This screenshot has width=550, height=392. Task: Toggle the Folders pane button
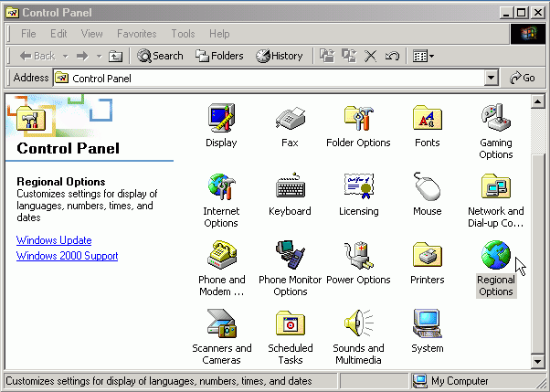point(218,56)
